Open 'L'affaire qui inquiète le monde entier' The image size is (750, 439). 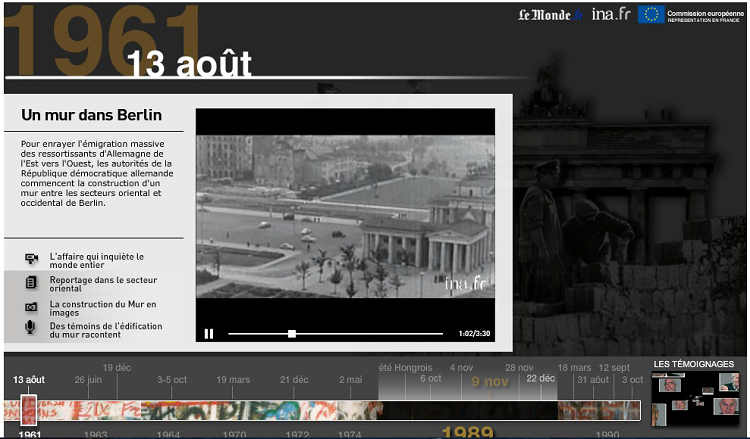97,260
